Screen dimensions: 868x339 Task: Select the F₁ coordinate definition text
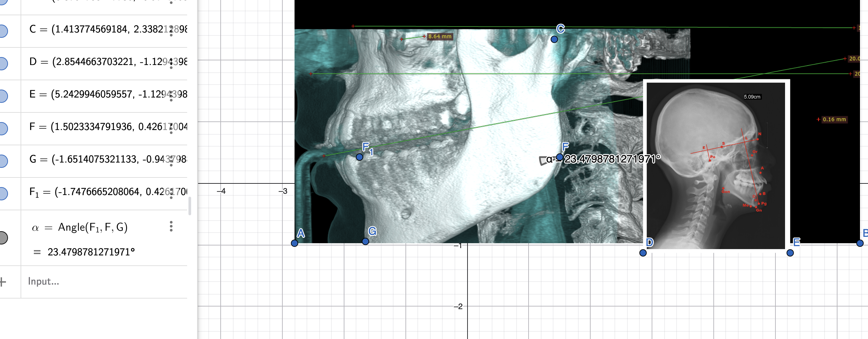point(108,192)
